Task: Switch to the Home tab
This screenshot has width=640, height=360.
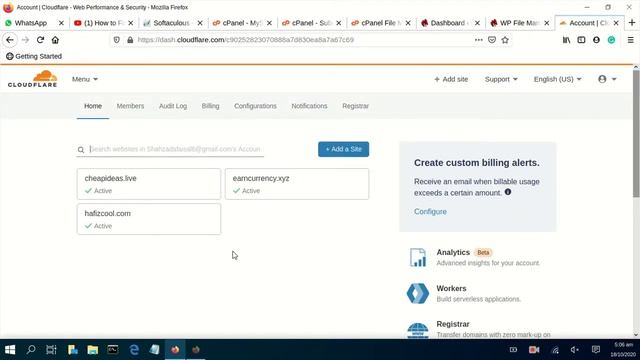Action: (93, 106)
